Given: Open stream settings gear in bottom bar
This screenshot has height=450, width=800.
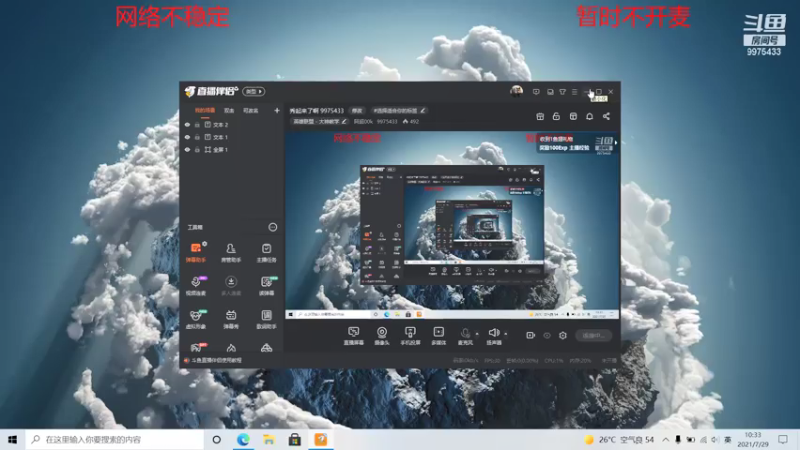Looking at the screenshot, I should click(563, 335).
